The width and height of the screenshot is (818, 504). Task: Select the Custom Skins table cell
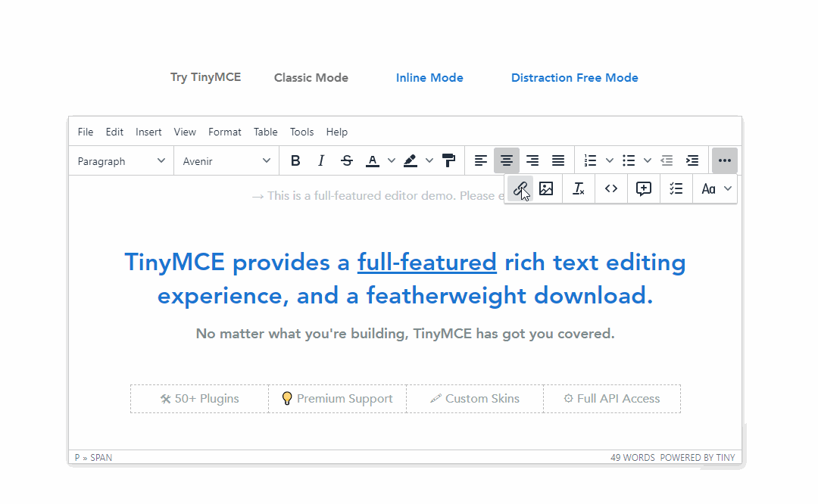point(475,399)
